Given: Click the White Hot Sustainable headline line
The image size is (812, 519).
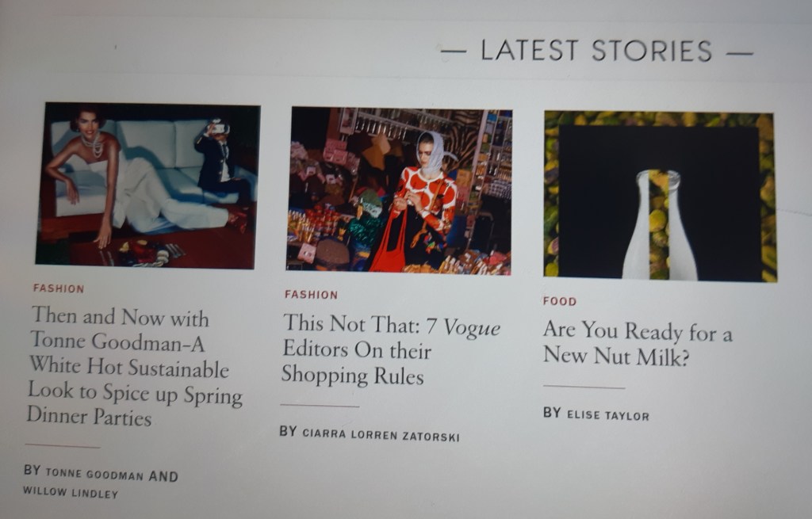Looking at the screenshot, I should point(129,366).
